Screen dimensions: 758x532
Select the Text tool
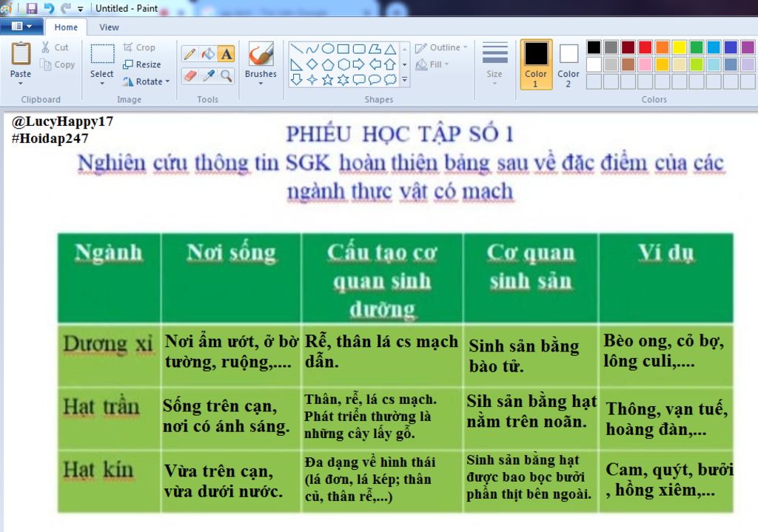227,54
